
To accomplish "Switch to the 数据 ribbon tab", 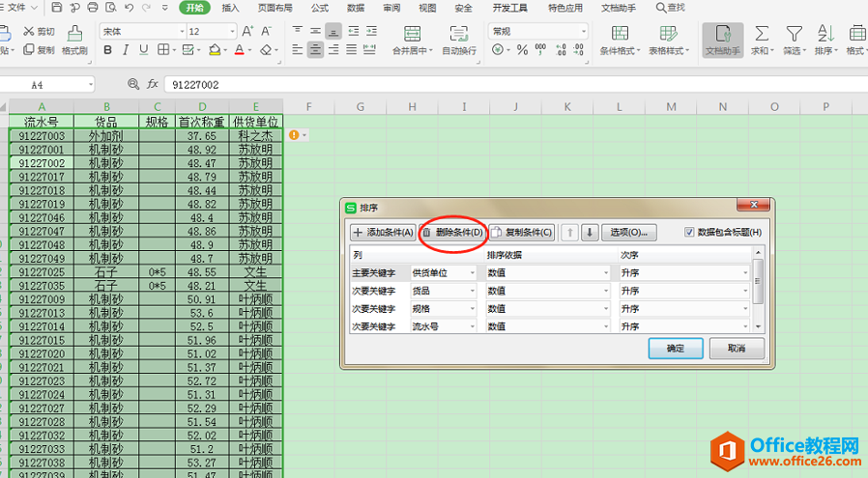I will click(x=356, y=8).
